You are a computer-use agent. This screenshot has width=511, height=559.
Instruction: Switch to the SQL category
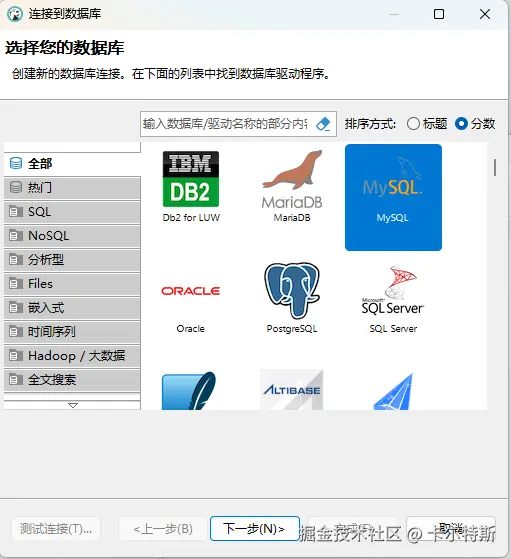tap(72, 212)
